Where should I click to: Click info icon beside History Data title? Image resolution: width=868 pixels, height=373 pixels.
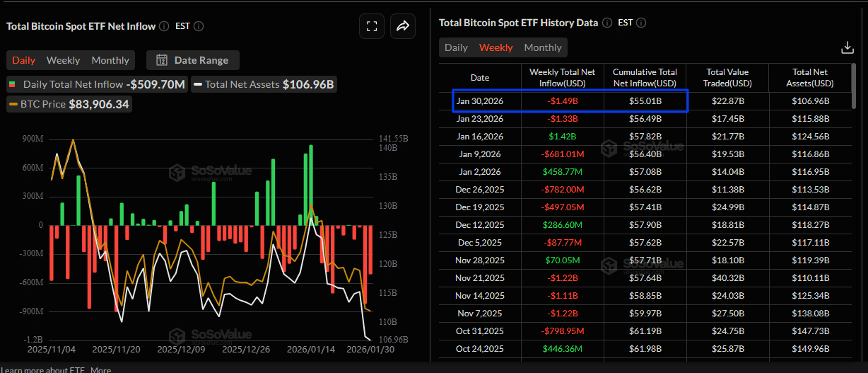tap(607, 23)
